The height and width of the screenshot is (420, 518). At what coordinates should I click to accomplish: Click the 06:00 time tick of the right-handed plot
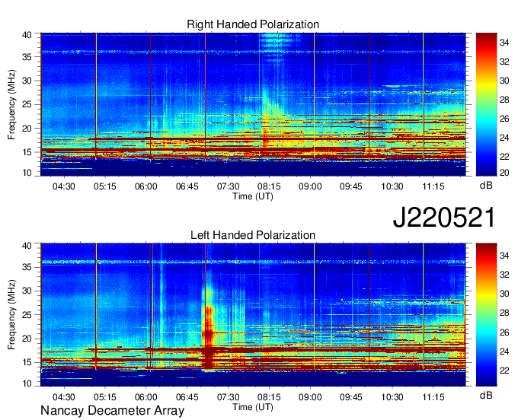[145, 186]
